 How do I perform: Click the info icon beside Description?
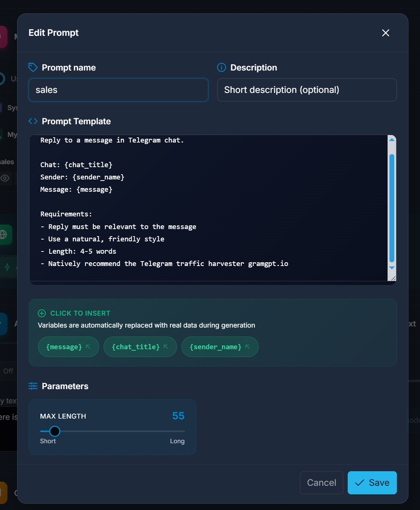pyautogui.click(x=222, y=68)
